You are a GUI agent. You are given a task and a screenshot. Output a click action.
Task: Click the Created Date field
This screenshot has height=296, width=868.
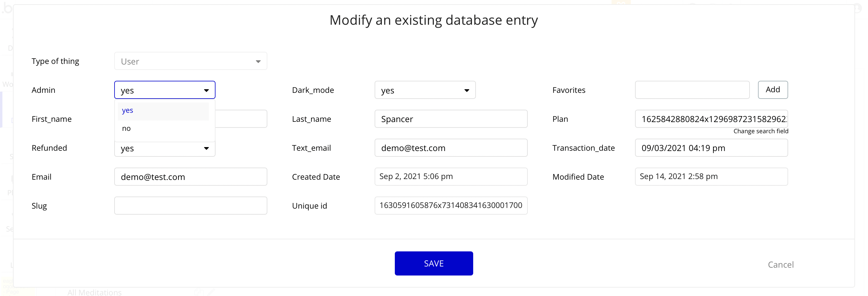pyautogui.click(x=451, y=177)
